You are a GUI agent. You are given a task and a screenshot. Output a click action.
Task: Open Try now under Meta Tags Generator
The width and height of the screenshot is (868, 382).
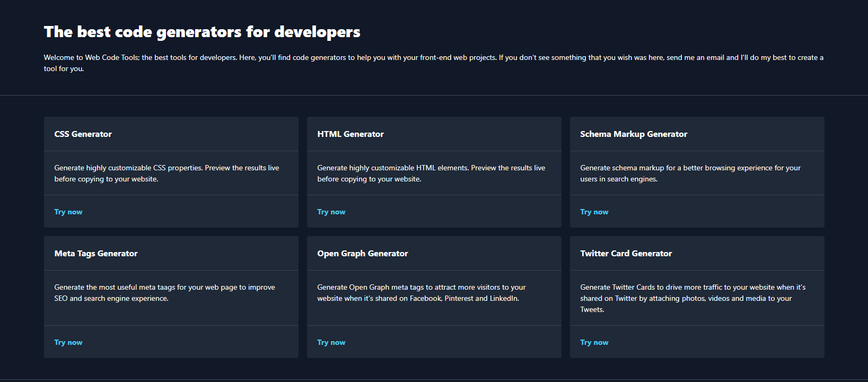pyautogui.click(x=68, y=342)
